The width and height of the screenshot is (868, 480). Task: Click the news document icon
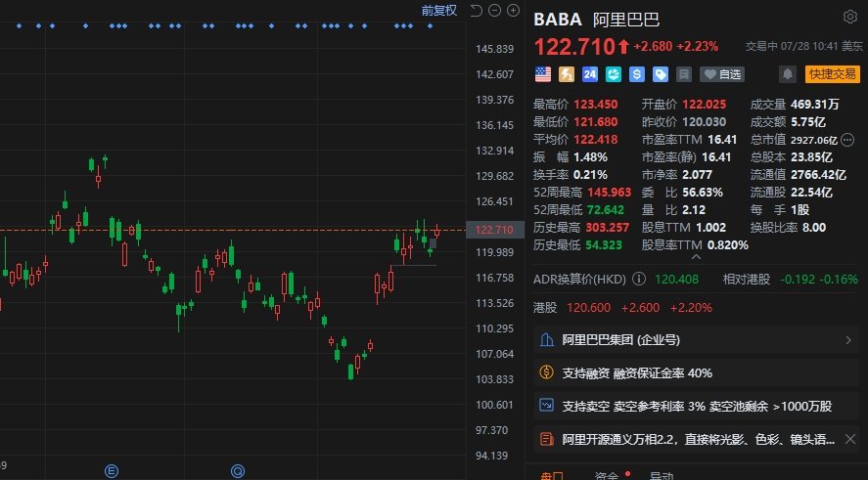[x=547, y=439]
